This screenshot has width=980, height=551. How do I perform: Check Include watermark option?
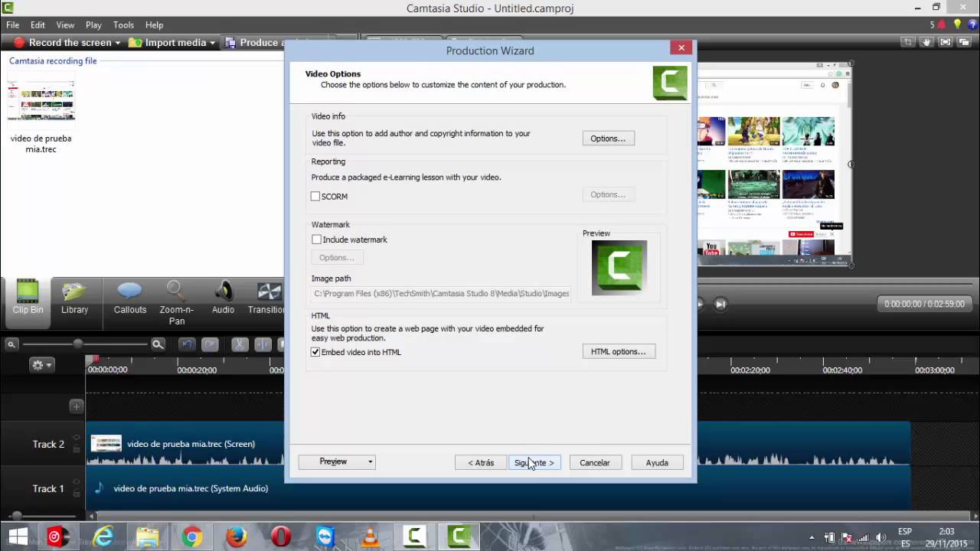click(316, 240)
